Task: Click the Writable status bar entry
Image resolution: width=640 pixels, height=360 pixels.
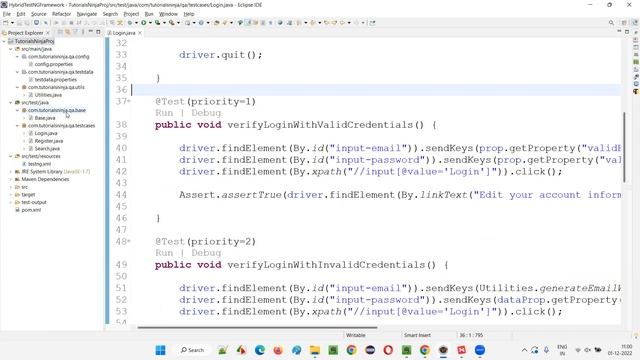Action: [x=356, y=335]
